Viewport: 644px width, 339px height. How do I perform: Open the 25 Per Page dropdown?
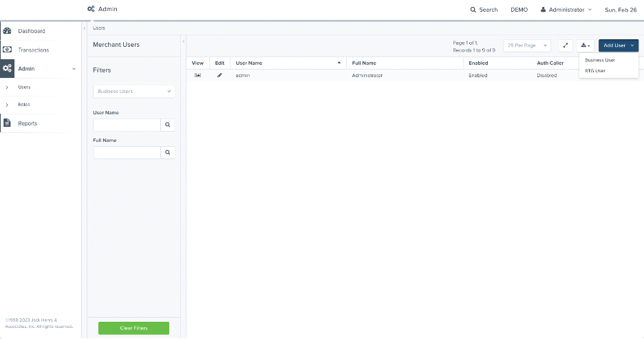(527, 45)
